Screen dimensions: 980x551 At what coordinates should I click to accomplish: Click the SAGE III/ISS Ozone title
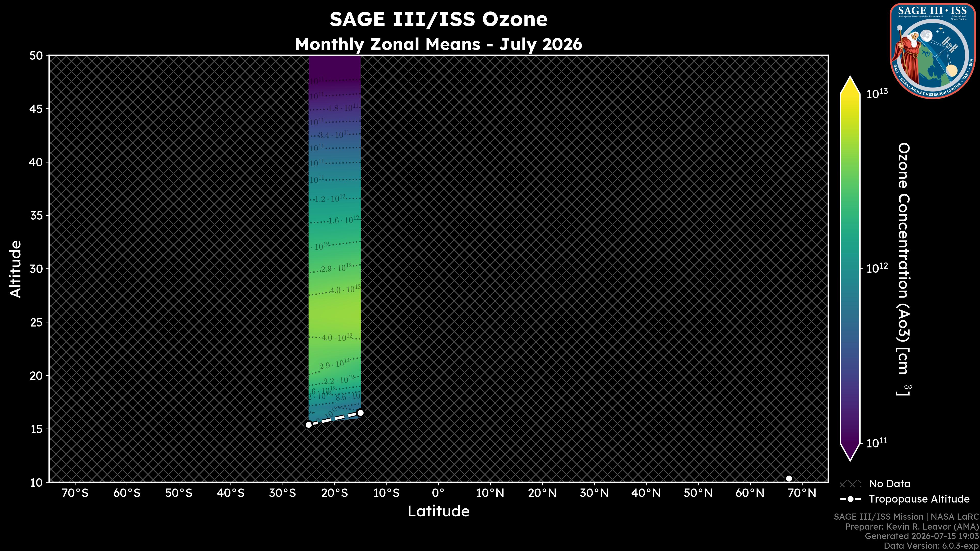[438, 19]
